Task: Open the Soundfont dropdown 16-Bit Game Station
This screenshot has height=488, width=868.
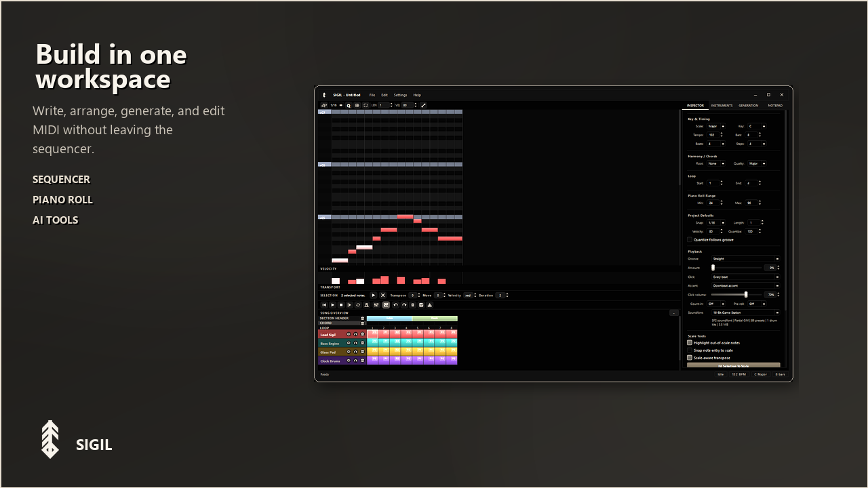Action: tap(745, 312)
